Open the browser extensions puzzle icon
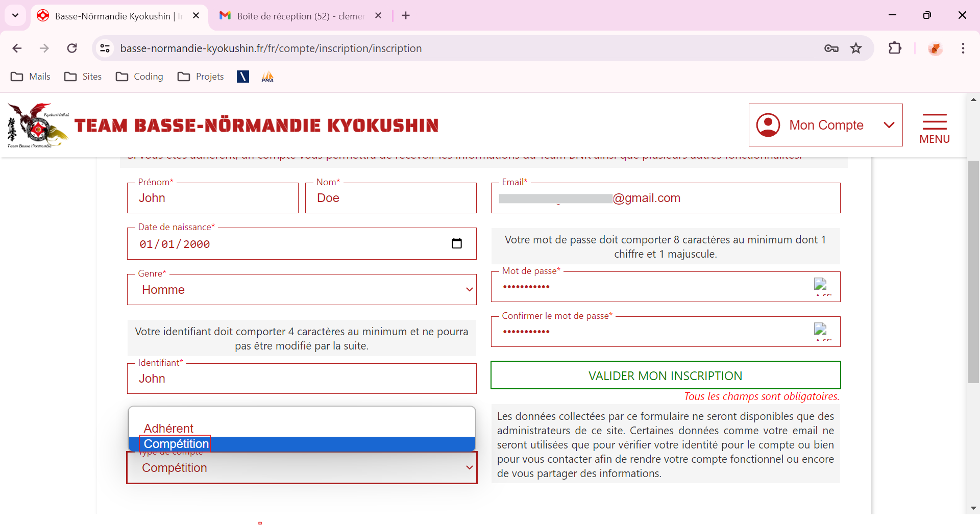The width and height of the screenshot is (980, 525). point(895,48)
